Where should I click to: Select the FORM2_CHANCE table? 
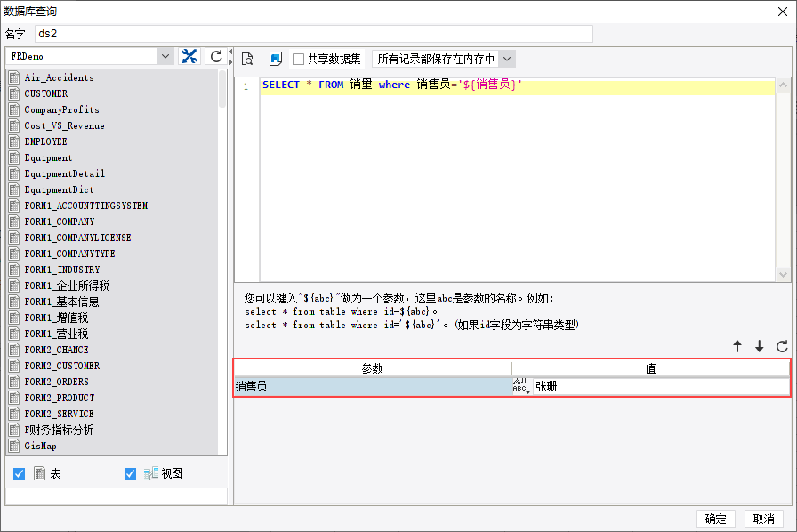point(56,350)
